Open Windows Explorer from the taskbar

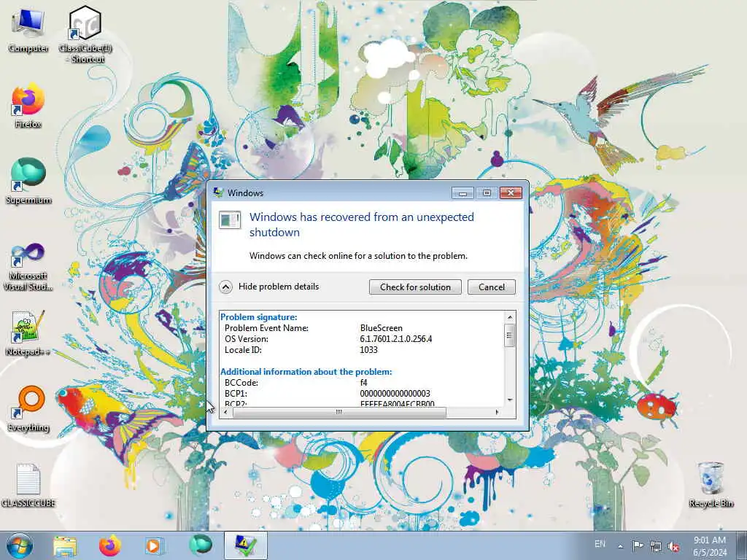click(65, 546)
